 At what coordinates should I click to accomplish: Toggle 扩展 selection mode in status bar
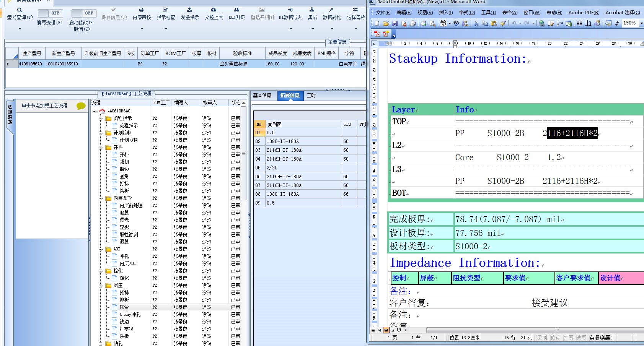click(568, 338)
